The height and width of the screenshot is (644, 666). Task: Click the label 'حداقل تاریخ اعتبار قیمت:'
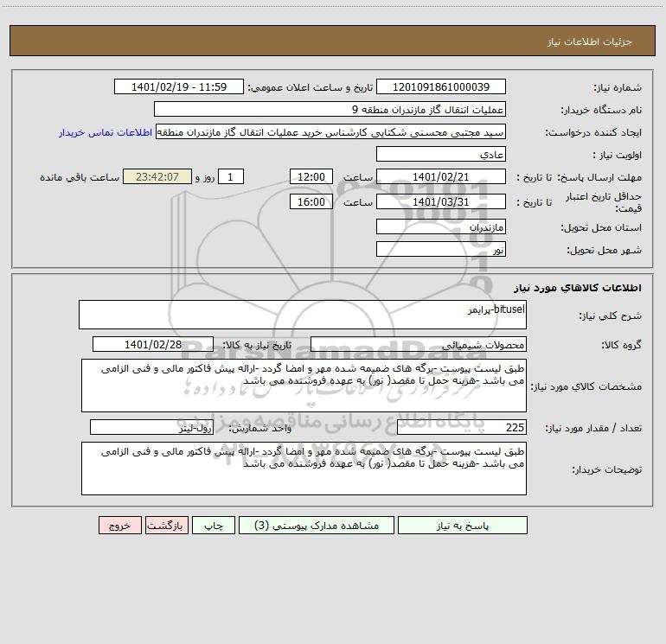604,202
